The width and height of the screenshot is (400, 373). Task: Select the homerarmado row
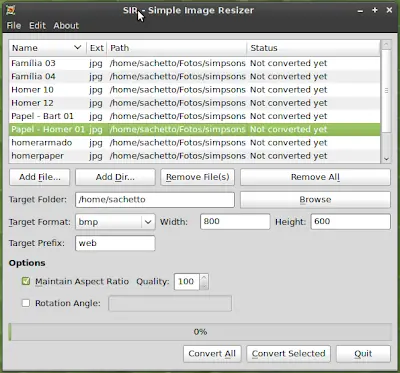point(194,143)
